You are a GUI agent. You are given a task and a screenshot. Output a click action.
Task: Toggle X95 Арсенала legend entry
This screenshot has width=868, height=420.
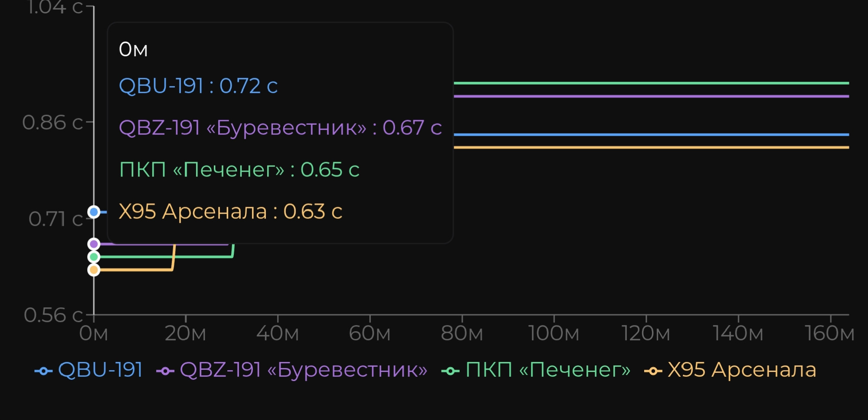pos(730,370)
